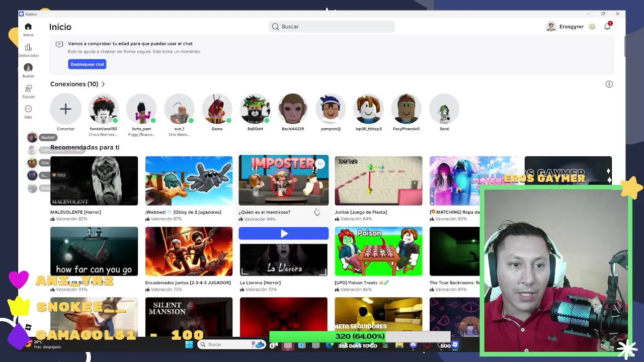
Task: Open the Erosgymr profile link
Action: click(571, 27)
